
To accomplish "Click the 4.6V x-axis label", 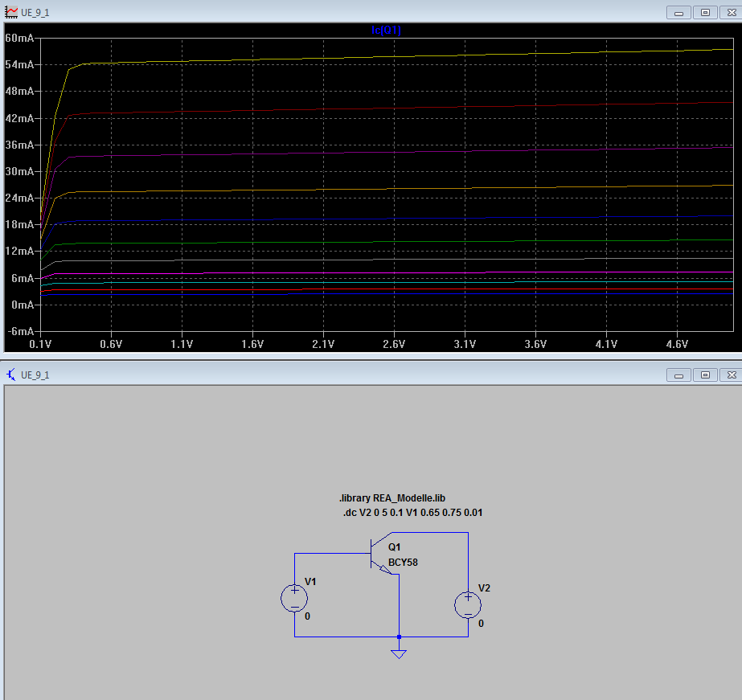I will [x=677, y=344].
